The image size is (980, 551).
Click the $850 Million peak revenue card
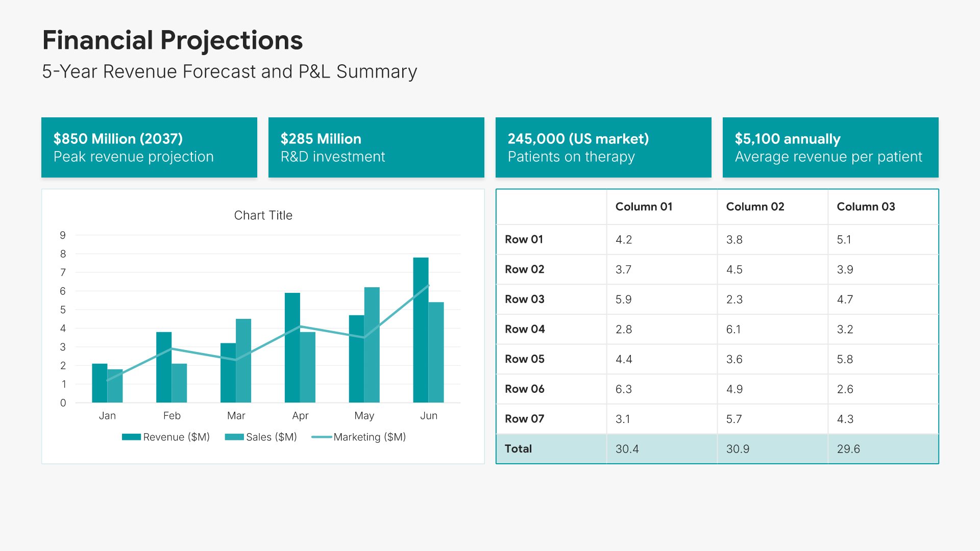click(149, 147)
